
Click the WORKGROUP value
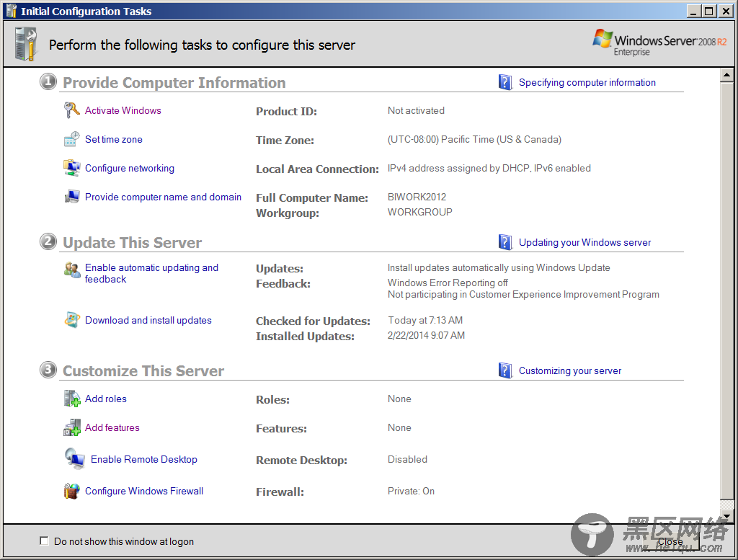click(x=420, y=212)
